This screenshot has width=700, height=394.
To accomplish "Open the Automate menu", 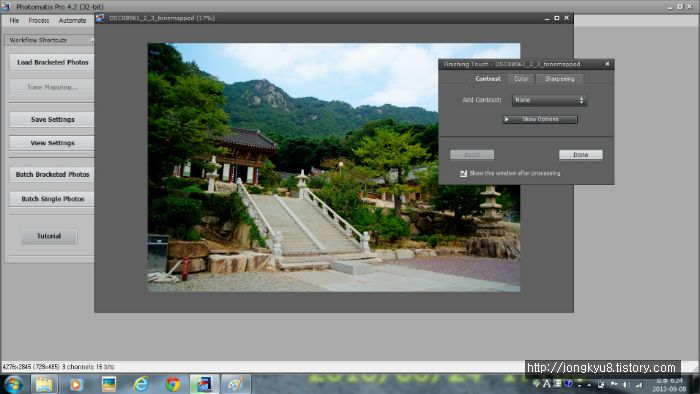I will tap(72, 21).
